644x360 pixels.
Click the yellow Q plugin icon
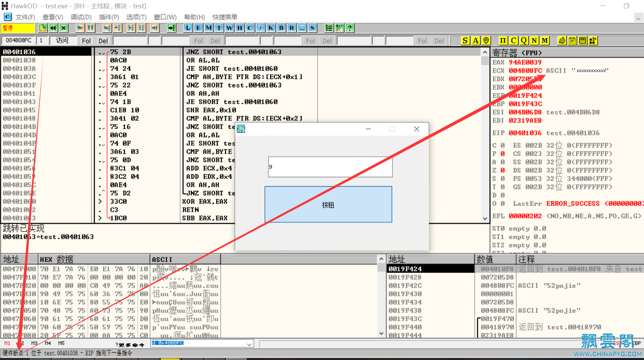coord(524,40)
